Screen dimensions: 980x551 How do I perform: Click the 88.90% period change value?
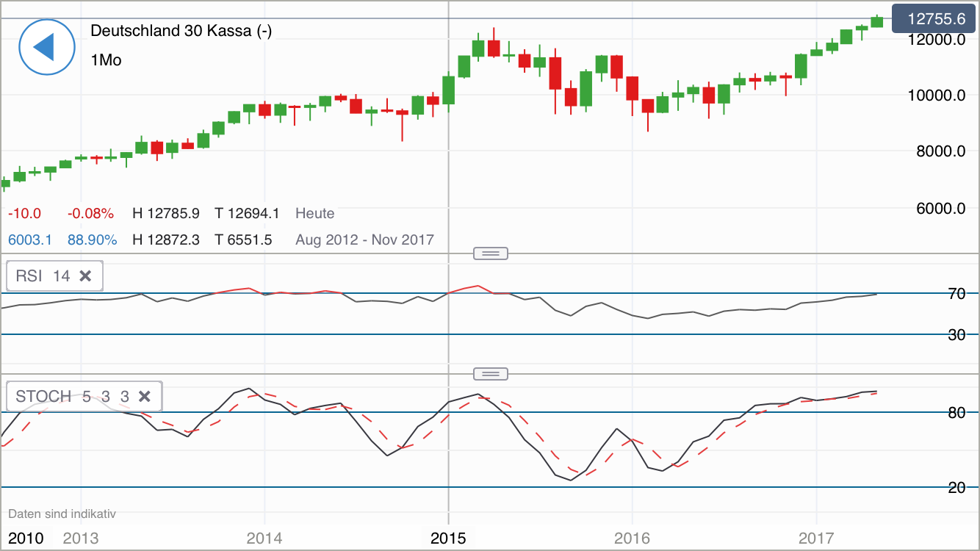pos(93,240)
